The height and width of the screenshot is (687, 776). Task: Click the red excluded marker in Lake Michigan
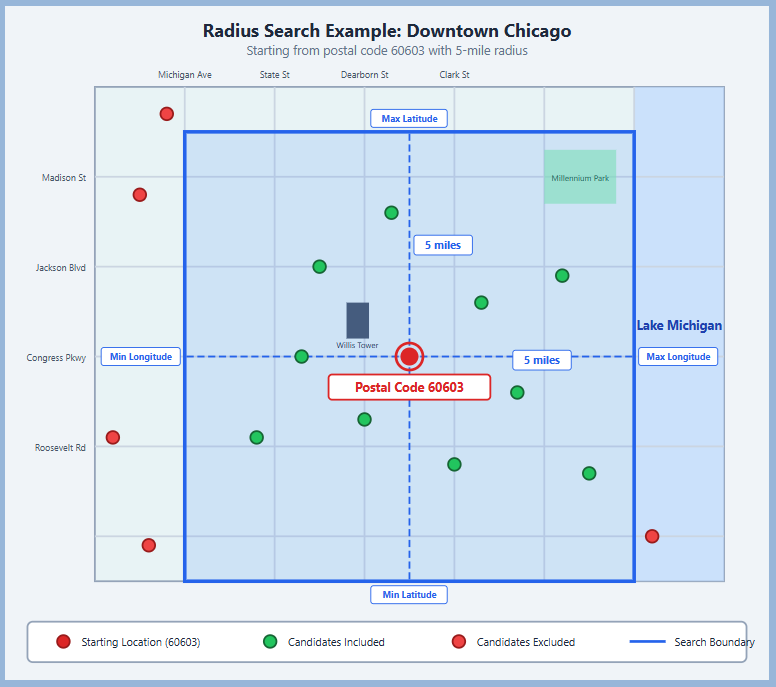[652, 536]
